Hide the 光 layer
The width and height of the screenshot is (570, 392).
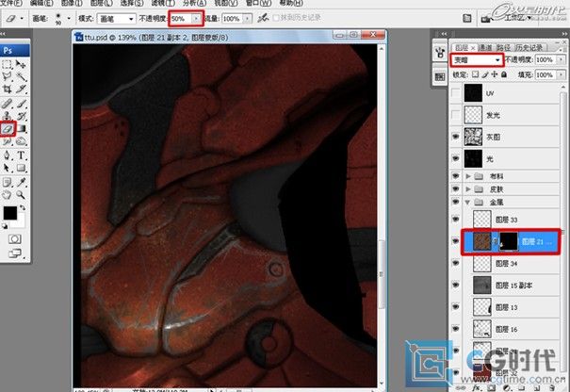tap(455, 158)
